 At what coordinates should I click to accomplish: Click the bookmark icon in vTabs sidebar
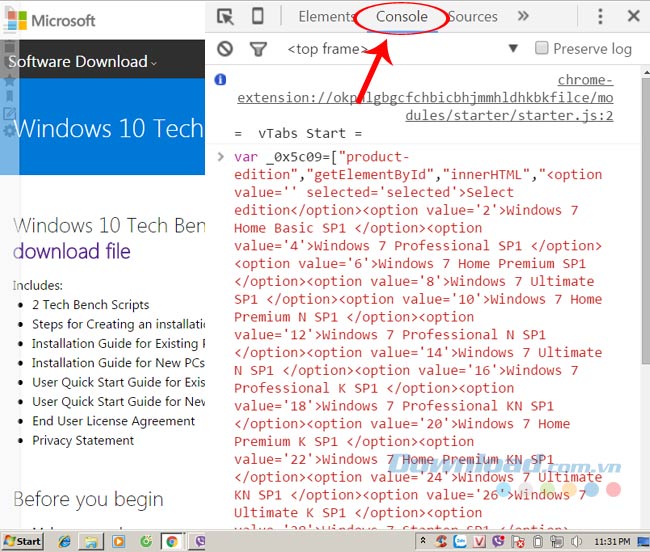tap(9, 96)
